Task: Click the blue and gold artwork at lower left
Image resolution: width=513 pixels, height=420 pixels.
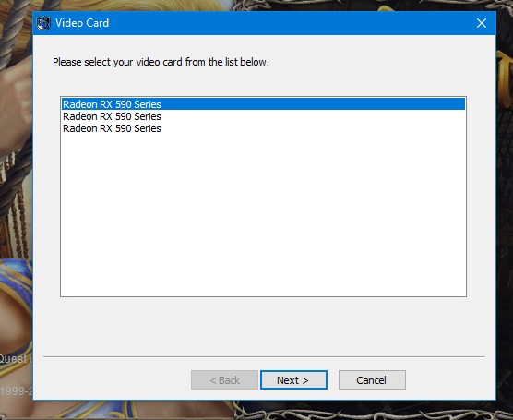Action: tap(16, 278)
